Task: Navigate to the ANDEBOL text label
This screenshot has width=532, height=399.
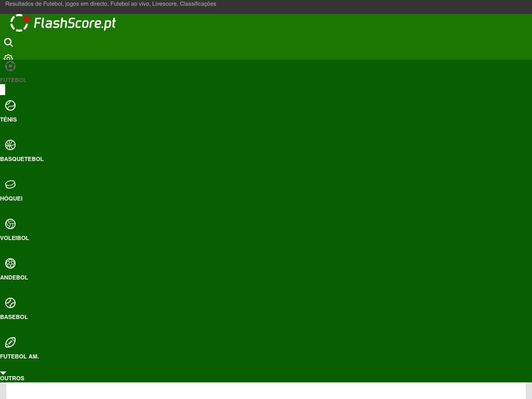Action: (14, 277)
